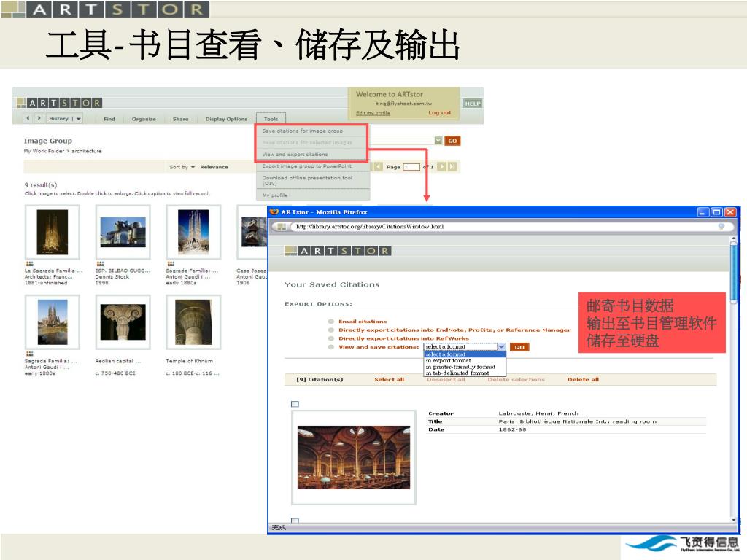Check the Labrouste citation checkbox
747x560 pixels.
coord(295,404)
